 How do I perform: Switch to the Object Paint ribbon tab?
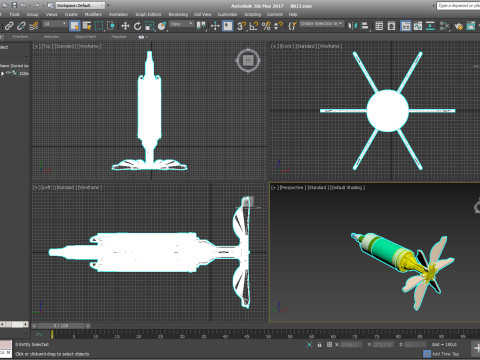[x=85, y=36]
